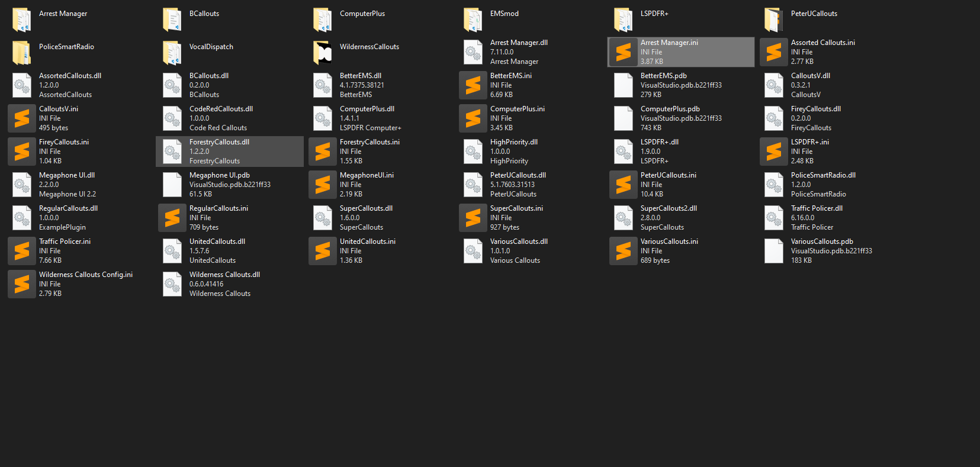
Task: Select the AssortedCallouts.dll gear icon
Action: click(x=22, y=85)
